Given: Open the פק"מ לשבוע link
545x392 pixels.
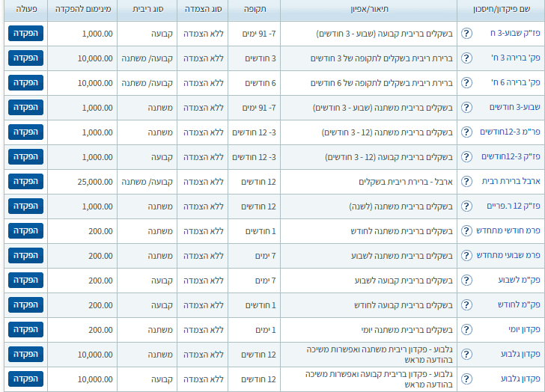Looking at the screenshot, I should pos(520,280).
